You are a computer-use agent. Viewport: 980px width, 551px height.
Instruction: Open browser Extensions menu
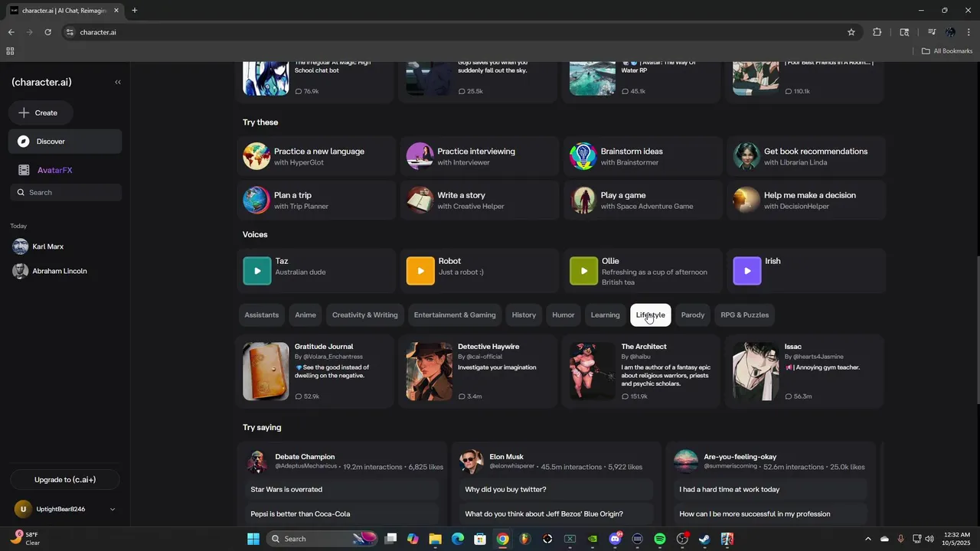(877, 32)
